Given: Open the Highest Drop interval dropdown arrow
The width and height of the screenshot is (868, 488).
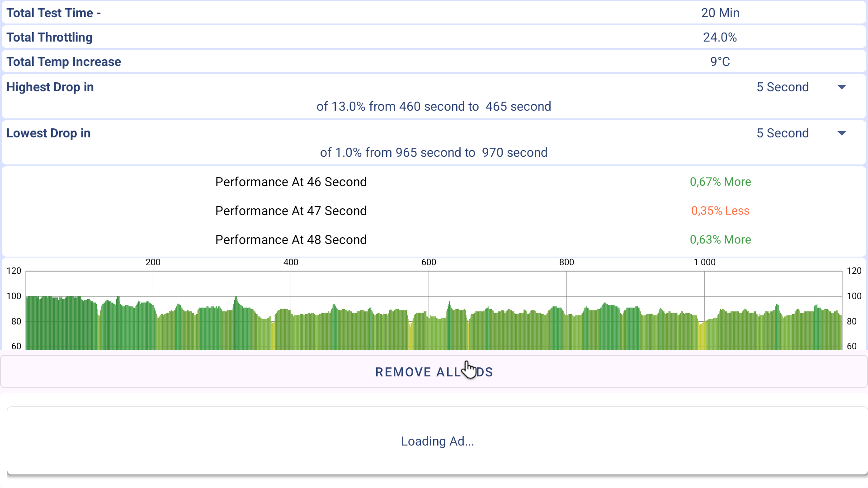Looking at the screenshot, I should point(841,87).
